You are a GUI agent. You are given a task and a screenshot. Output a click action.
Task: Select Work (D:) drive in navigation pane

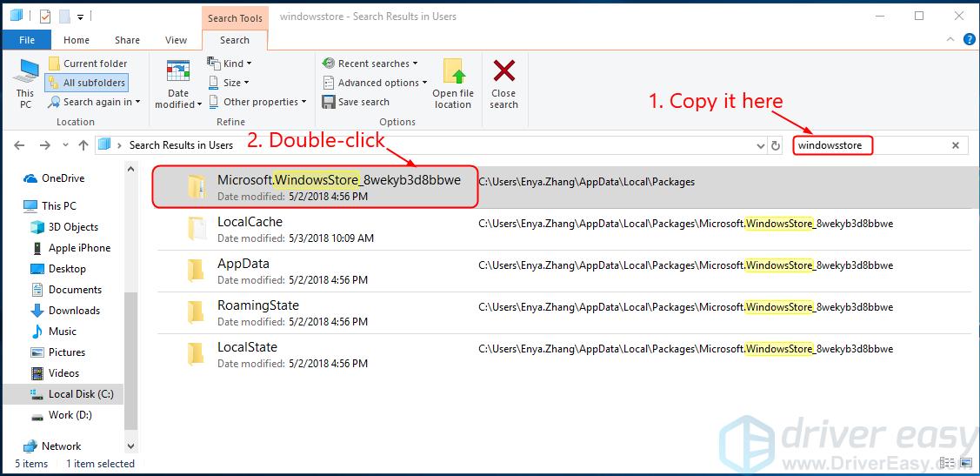coord(61,415)
